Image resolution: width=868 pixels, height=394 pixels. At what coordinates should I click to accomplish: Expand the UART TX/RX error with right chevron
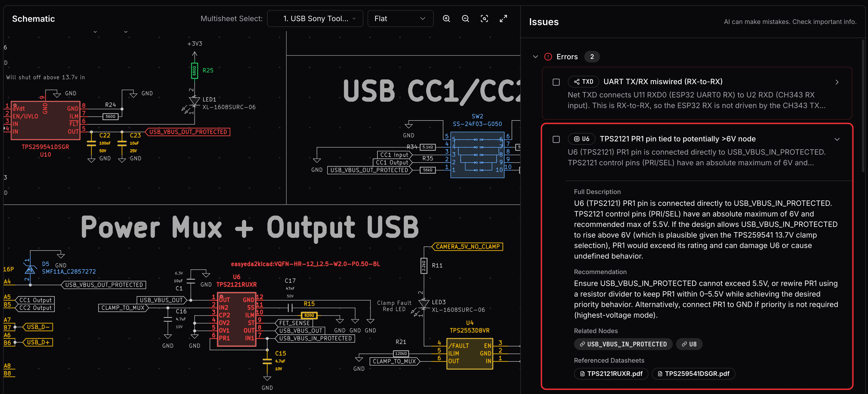[x=837, y=82]
